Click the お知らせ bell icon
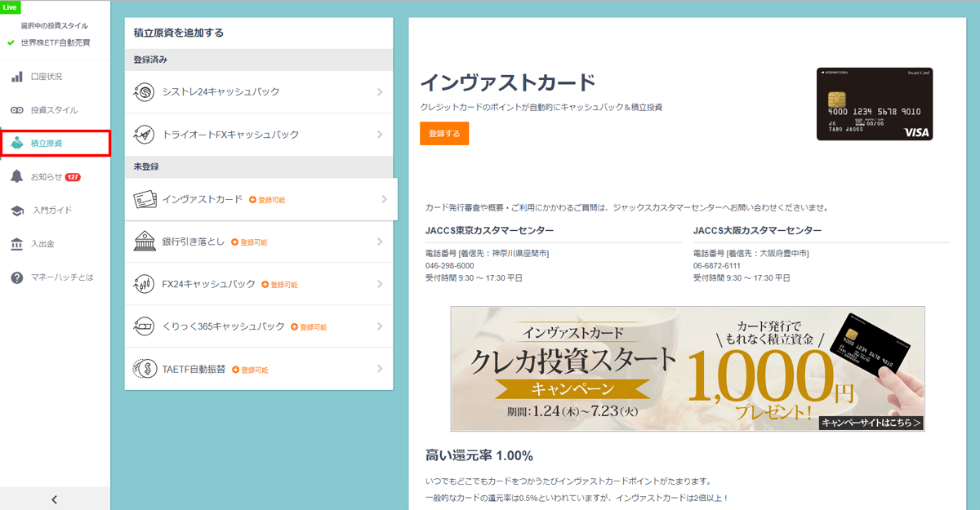 coord(16,177)
